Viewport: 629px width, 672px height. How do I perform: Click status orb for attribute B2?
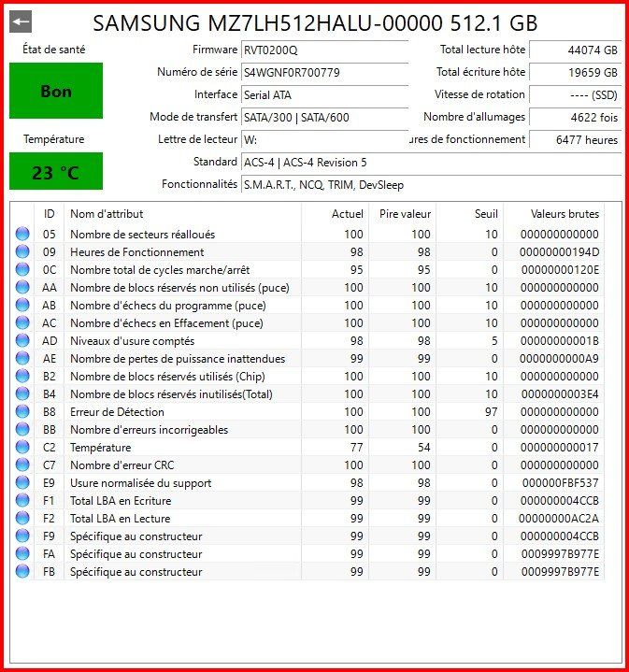[22, 377]
